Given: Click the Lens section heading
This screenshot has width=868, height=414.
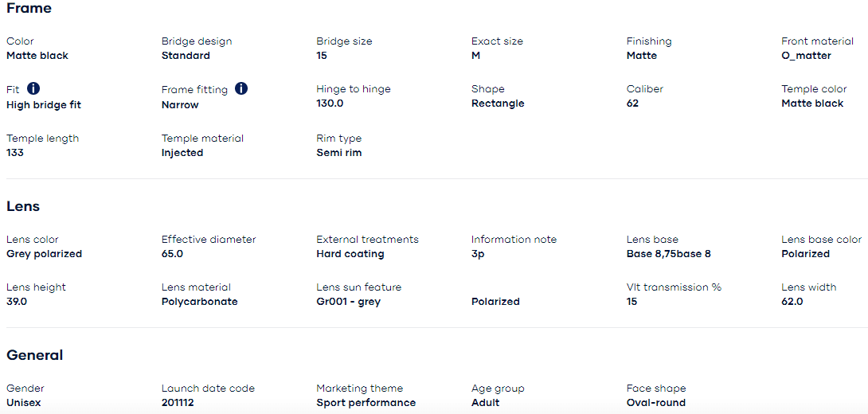Looking at the screenshot, I should [x=23, y=206].
